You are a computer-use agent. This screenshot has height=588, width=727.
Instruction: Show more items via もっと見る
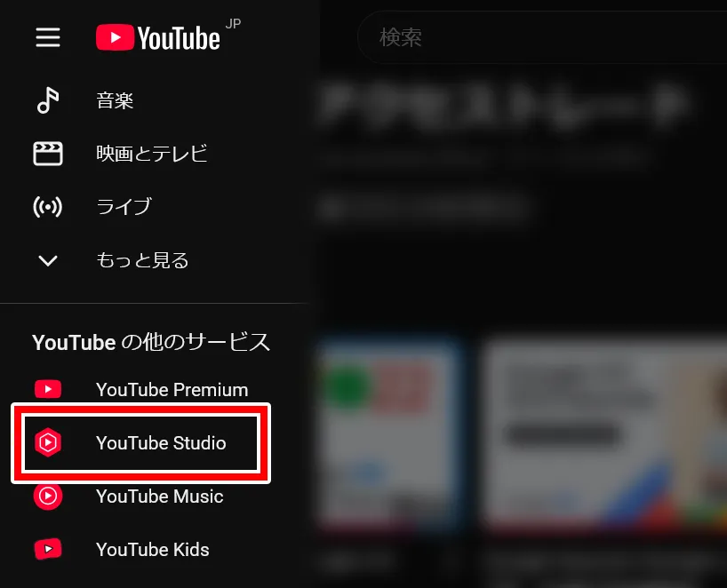coord(142,260)
